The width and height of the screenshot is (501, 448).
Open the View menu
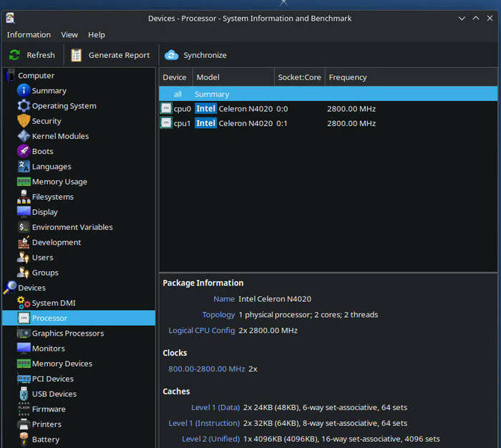(x=69, y=34)
